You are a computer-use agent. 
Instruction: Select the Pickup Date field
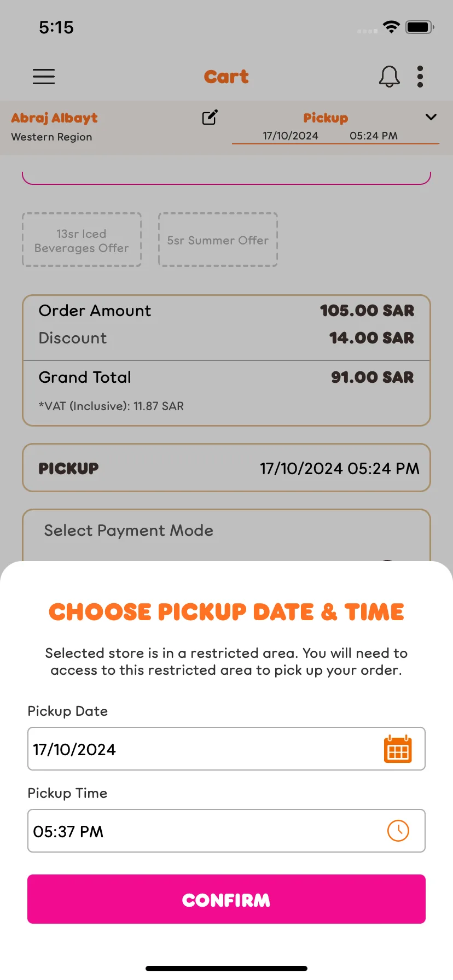226,749
